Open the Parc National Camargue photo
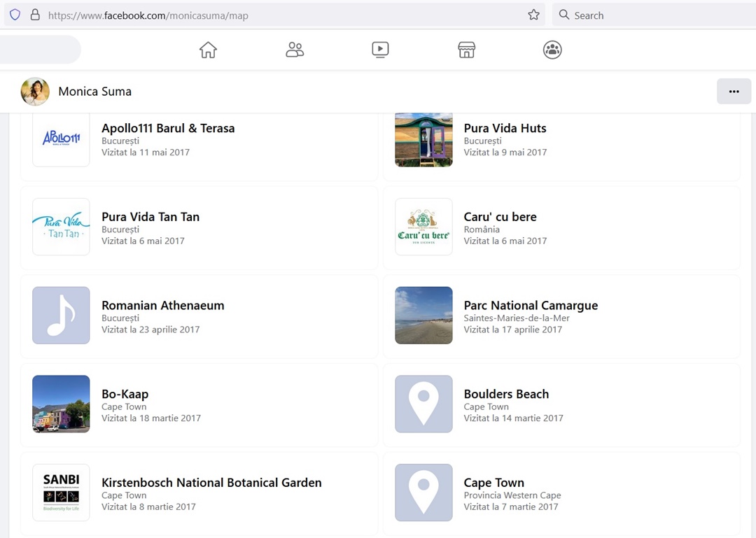This screenshot has height=538, width=756. tap(423, 316)
